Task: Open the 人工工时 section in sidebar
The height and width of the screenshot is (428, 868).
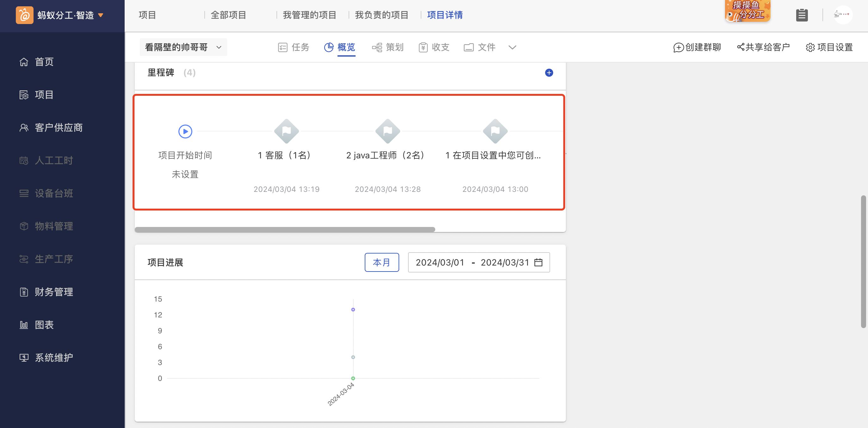Action: coord(53,161)
